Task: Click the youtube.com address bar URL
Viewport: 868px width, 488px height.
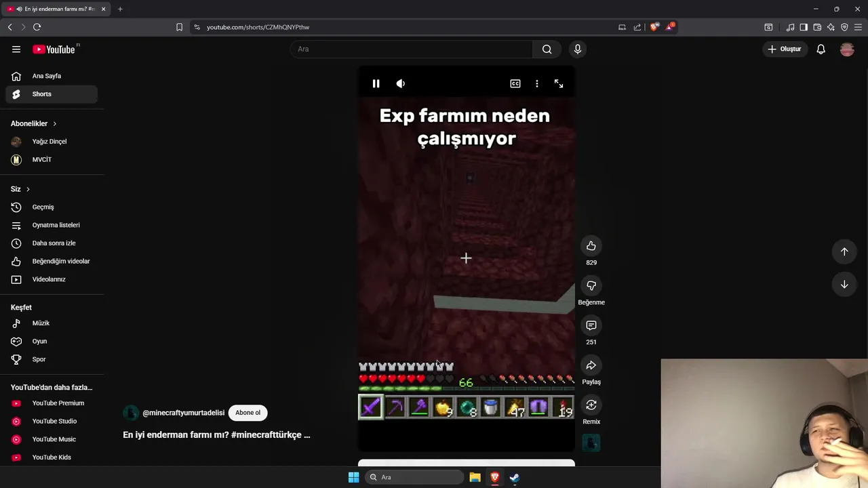Action: click(258, 27)
